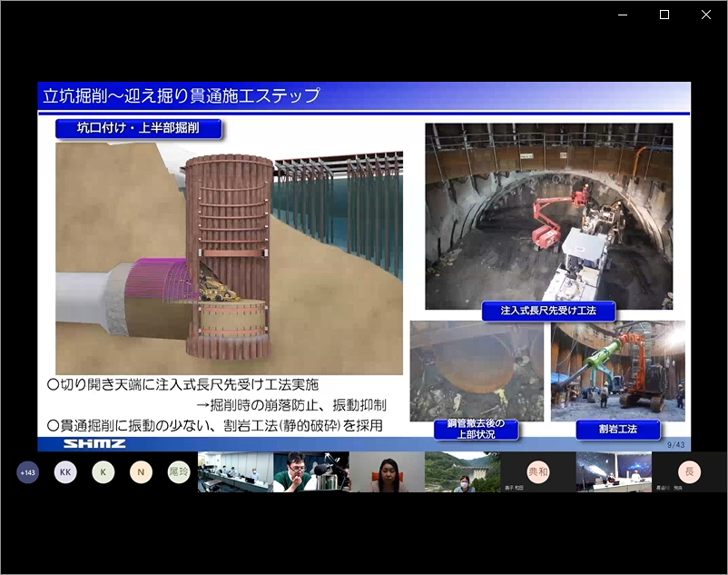Viewport: 728px width, 575px height.
Task: Select video of woman in pink top
Action: (387, 472)
